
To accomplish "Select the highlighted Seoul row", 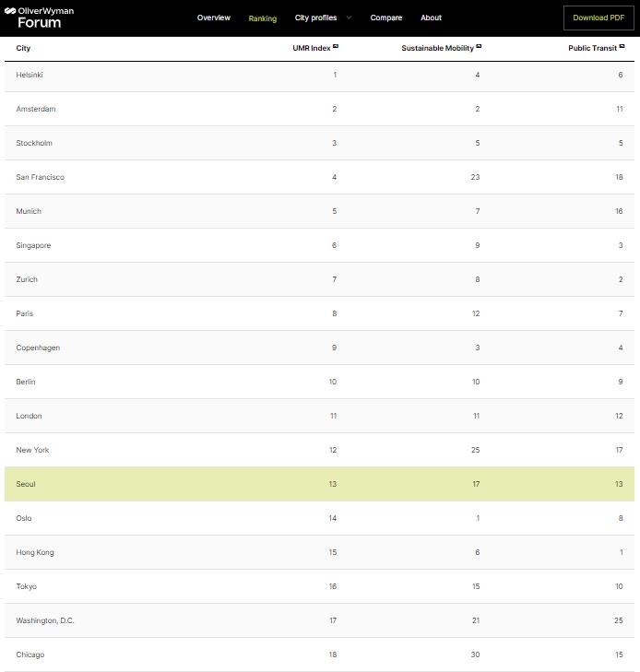I will [319, 484].
